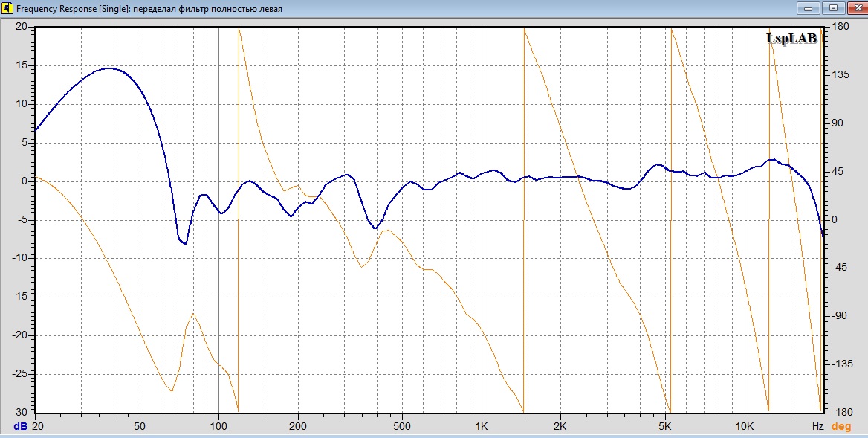
Task: Pick the 100 Hz frequency axis label
Action: click(219, 427)
